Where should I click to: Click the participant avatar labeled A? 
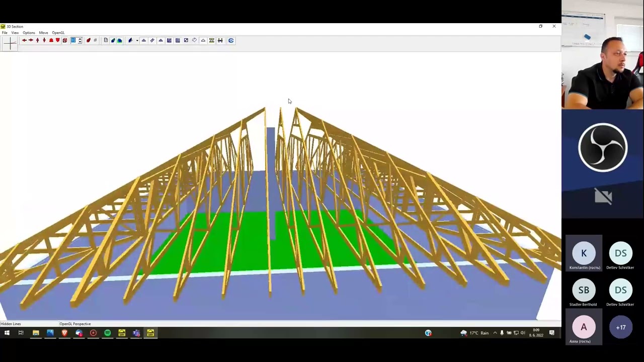[x=584, y=327]
